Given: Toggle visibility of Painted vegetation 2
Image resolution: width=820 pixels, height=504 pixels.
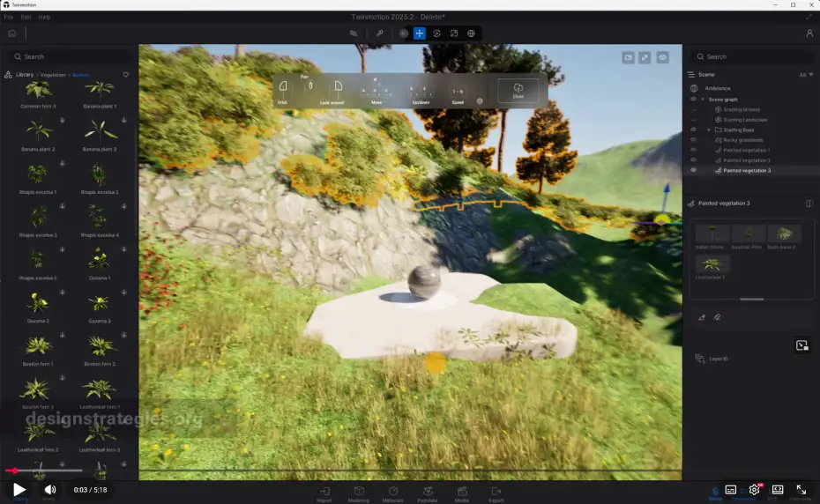Looking at the screenshot, I should click(x=693, y=160).
